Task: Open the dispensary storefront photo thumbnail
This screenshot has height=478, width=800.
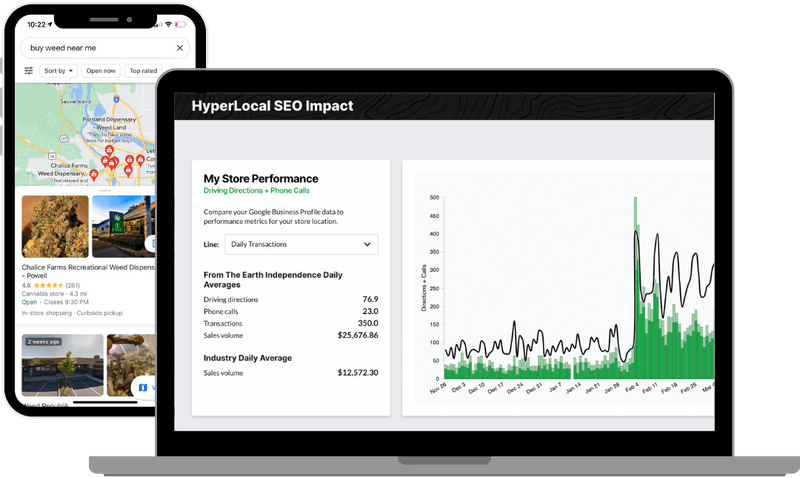Action: pos(123,227)
